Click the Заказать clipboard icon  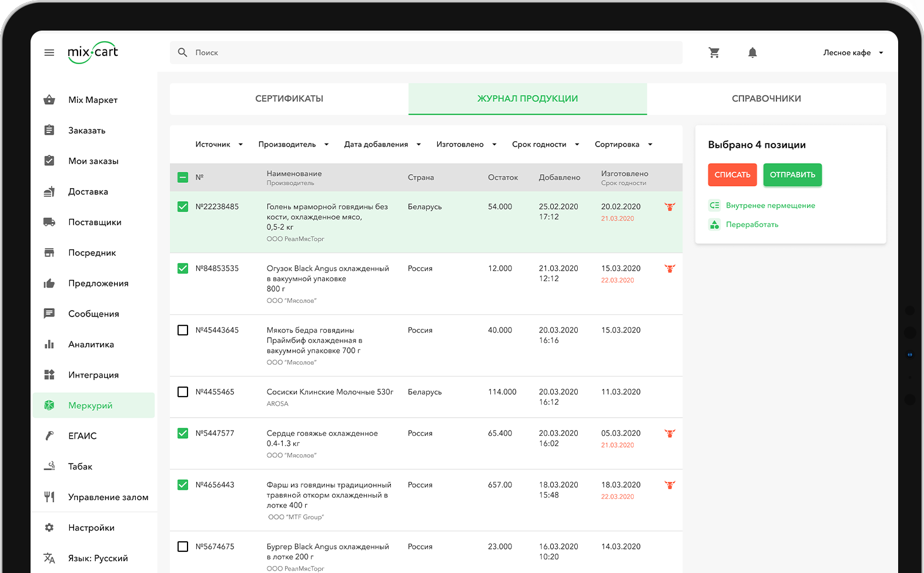point(49,130)
